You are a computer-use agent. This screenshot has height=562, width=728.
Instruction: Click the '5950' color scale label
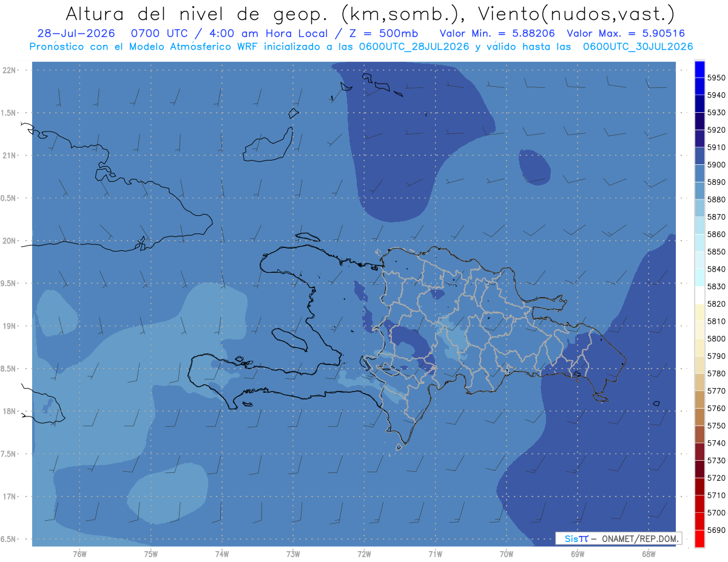point(716,78)
